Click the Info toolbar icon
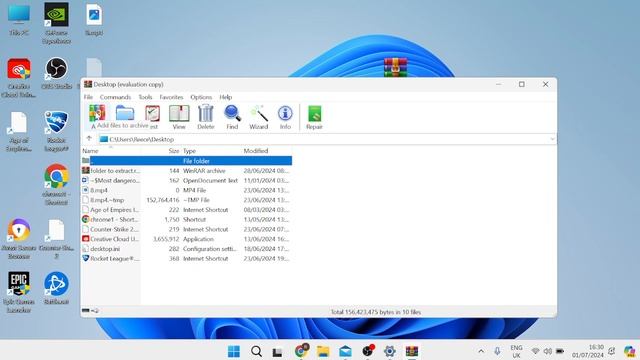The width and height of the screenshot is (640, 360). 285,117
